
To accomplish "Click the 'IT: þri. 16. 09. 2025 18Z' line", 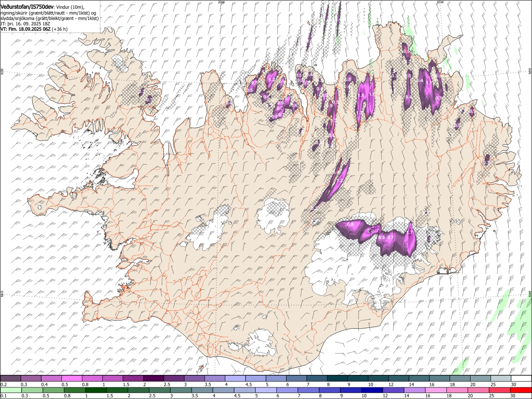I will [25, 24].
